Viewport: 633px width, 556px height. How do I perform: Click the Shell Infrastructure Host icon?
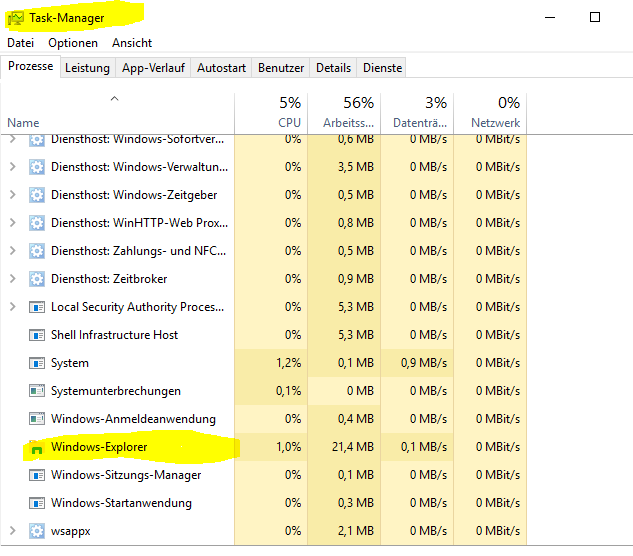37,335
